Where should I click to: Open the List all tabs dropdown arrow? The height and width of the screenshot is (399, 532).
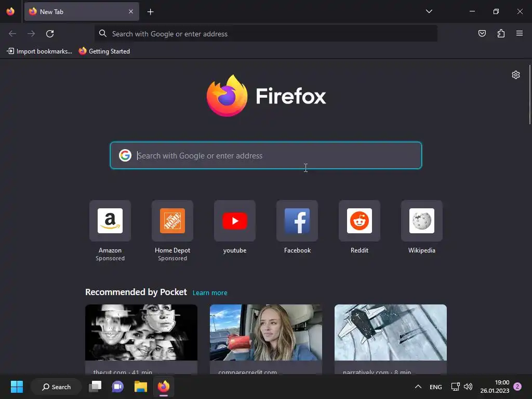pyautogui.click(x=429, y=11)
